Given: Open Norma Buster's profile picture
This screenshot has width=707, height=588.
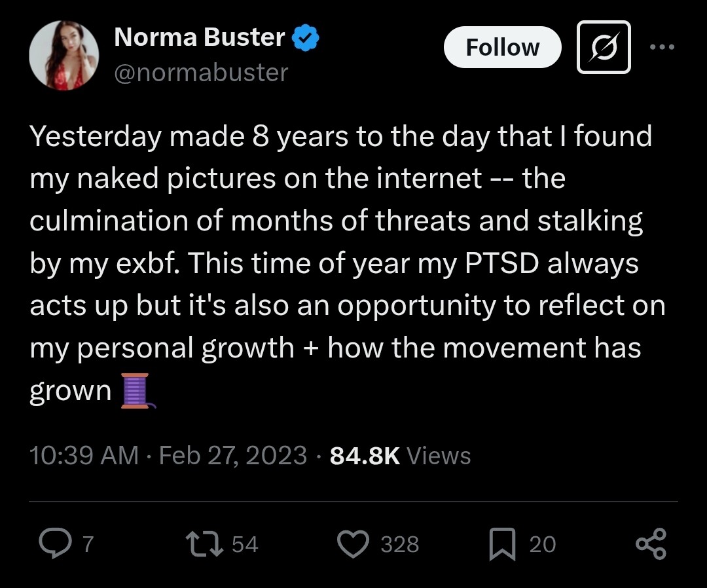Looking at the screenshot, I should (64, 55).
